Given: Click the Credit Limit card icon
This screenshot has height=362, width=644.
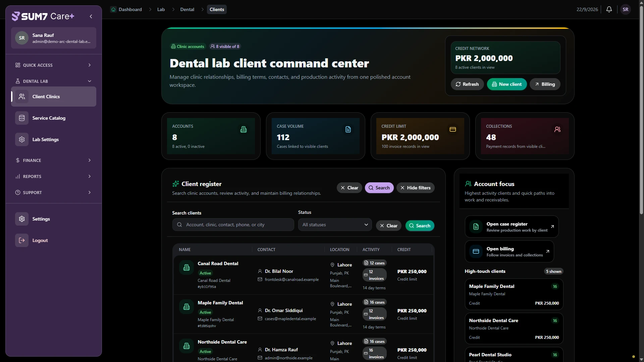Looking at the screenshot, I should pos(453,129).
